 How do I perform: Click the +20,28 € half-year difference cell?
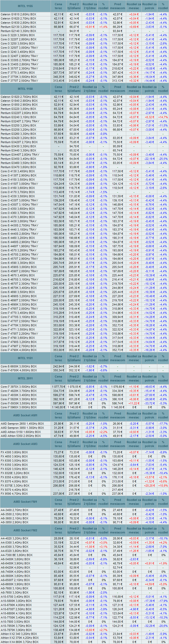[x=150, y=486]
